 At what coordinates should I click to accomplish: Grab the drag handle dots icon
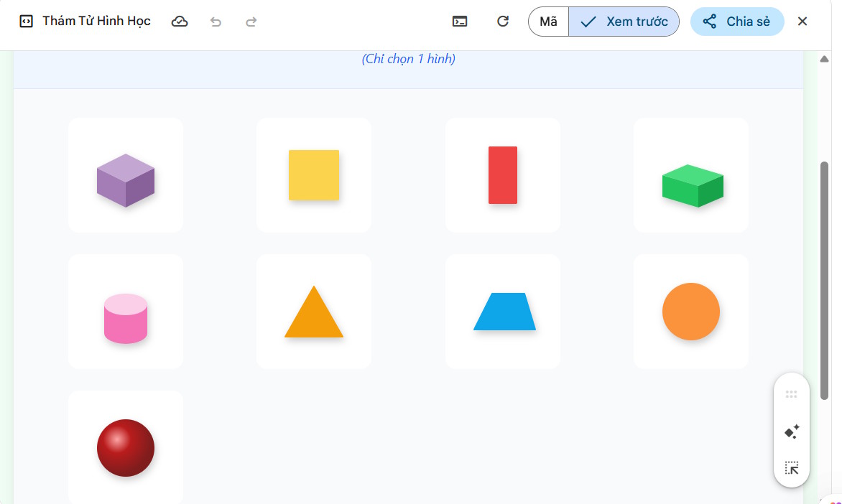pyautogui.click(x=792, y=394)
